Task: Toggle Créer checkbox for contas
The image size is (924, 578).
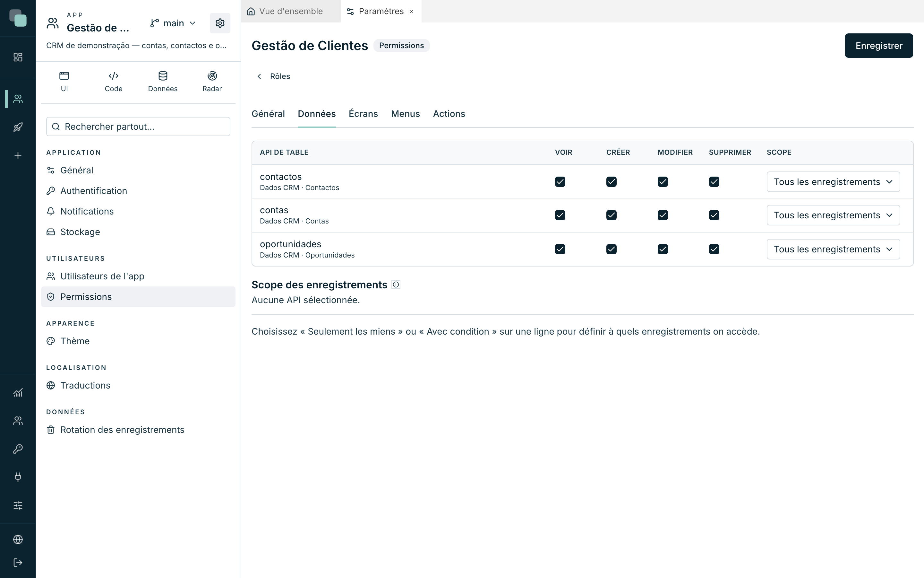Action: [x=611, y=215]
